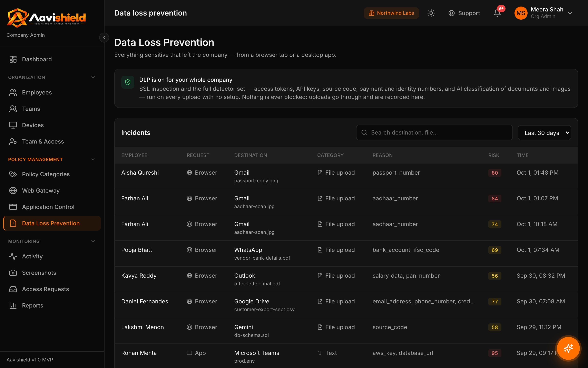Viewport: 588px width, 368px height.
Task: Click the vendor-bank-details.pdf file name
Action: pos(262,258)
